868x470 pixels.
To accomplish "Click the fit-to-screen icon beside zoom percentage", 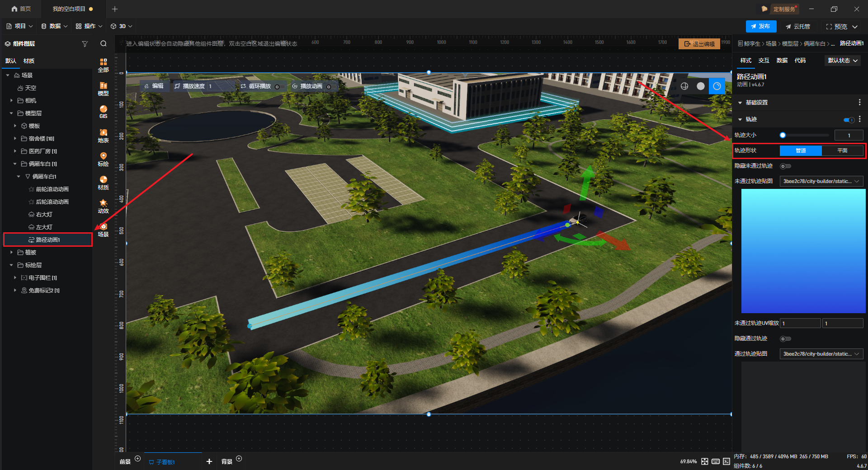I will click(x=705, y=461).
